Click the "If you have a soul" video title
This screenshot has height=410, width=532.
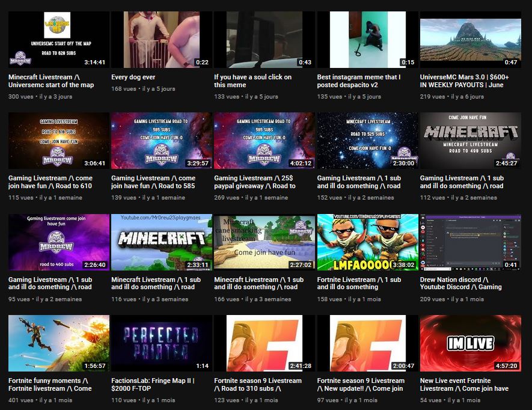click(253, 81)
